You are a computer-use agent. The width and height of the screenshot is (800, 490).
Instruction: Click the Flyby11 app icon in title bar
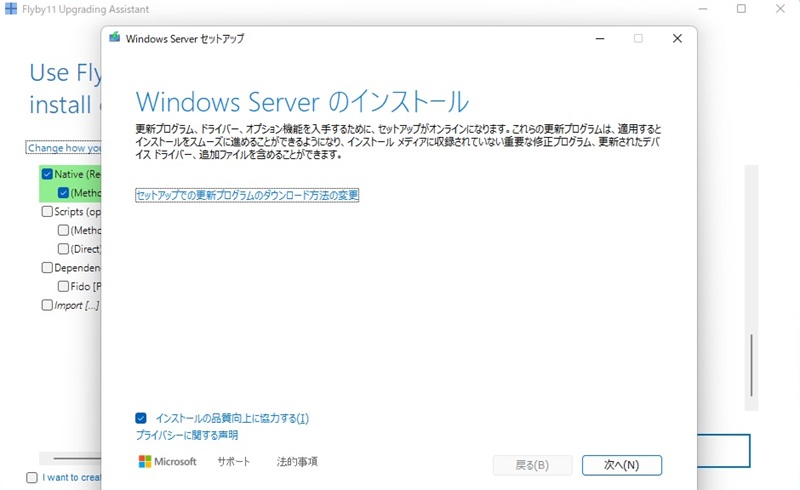[x=10, y=9]
